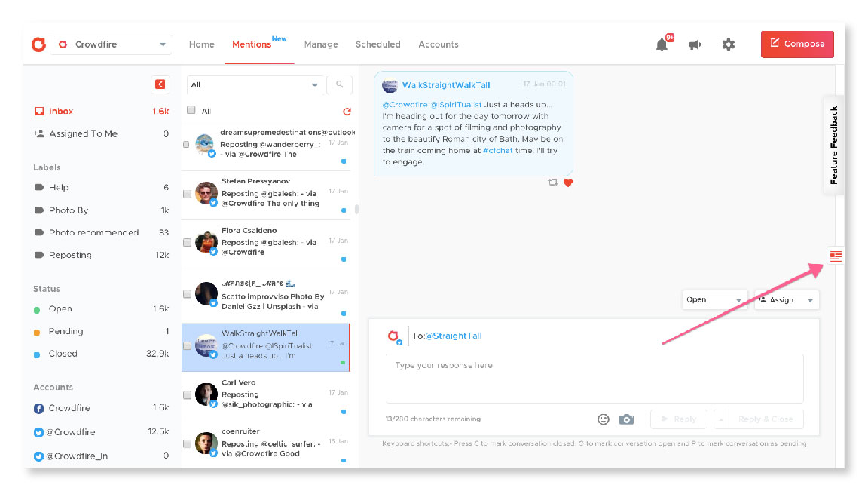The width and height of the screenshot is (868, 491).
Task: Click the Compose button
Action: pyautogui.click(x=797, y=44)
